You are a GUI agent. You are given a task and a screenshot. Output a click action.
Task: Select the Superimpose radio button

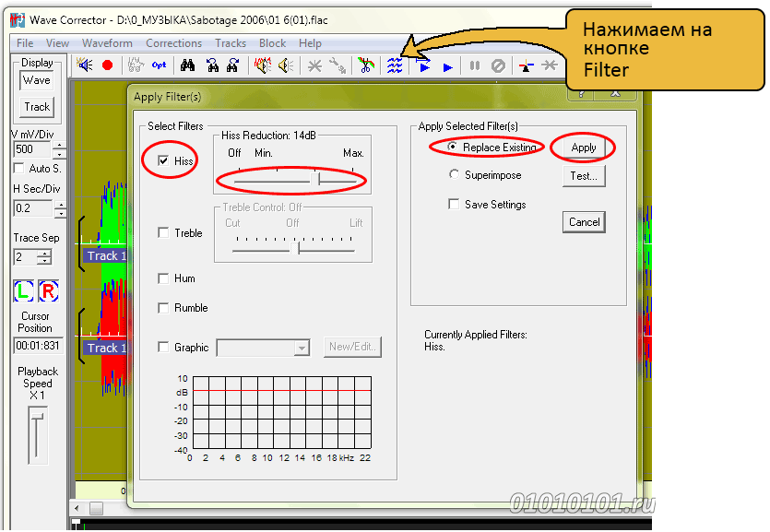[454, 175]
